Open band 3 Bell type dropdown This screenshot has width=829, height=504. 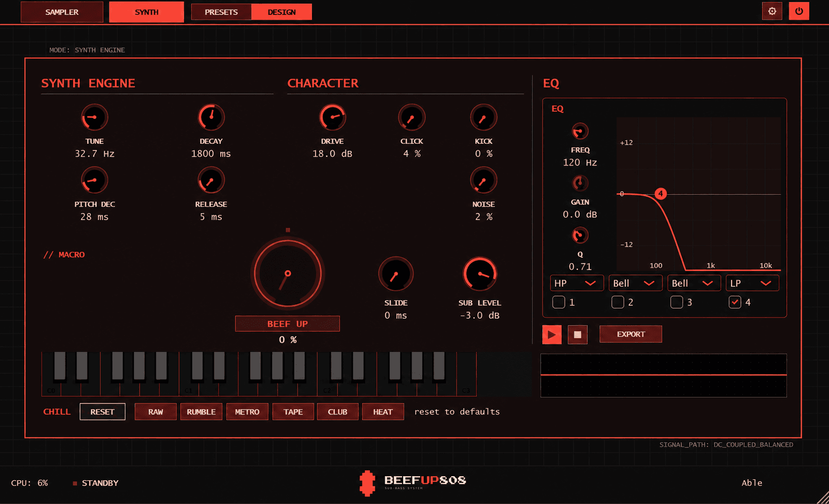click(694, 283)
